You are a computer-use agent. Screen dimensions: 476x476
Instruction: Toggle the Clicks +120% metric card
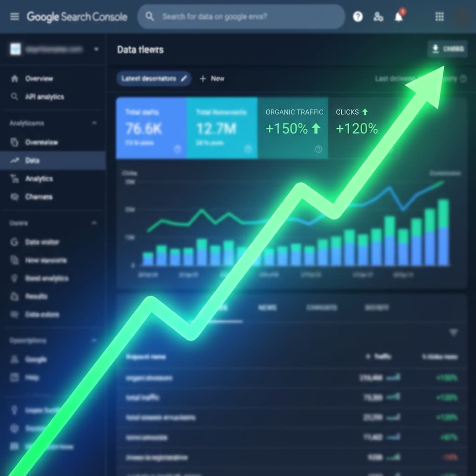click(363, 128)
